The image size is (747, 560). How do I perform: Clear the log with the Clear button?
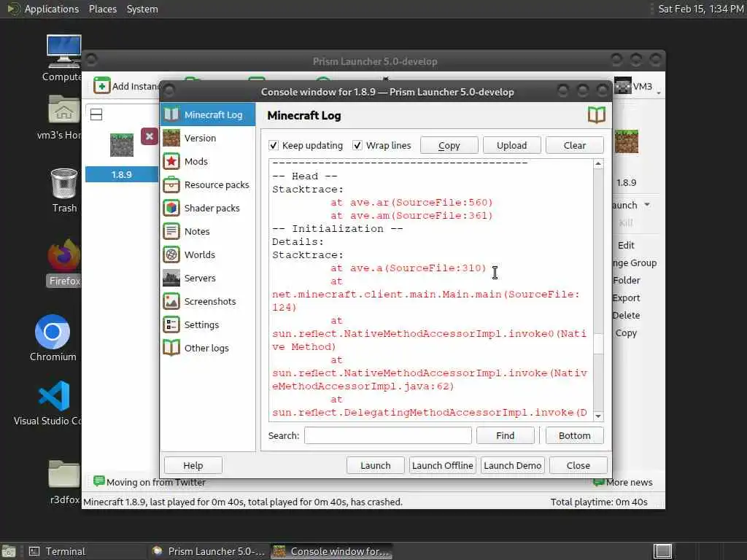tap(575, 145)
